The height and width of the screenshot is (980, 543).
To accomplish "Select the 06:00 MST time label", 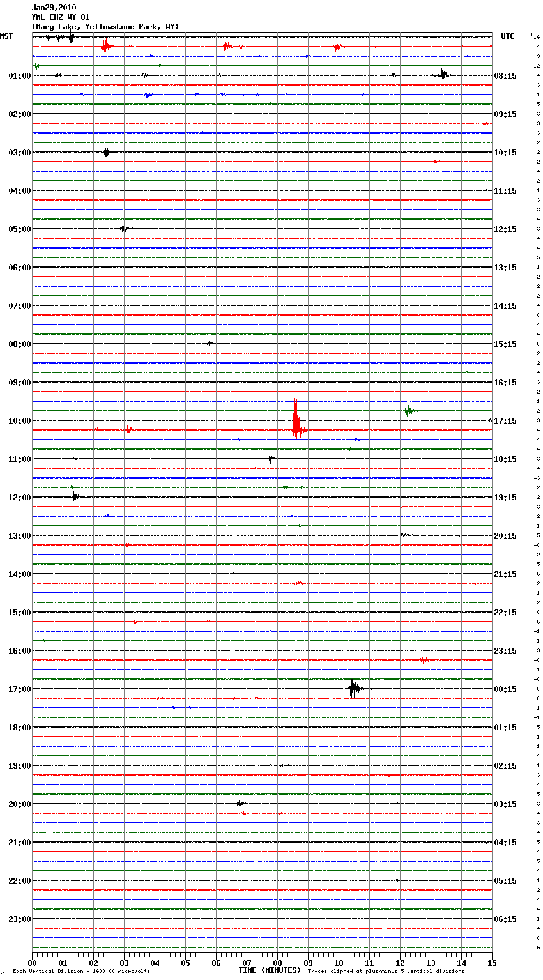I will 20,268.
